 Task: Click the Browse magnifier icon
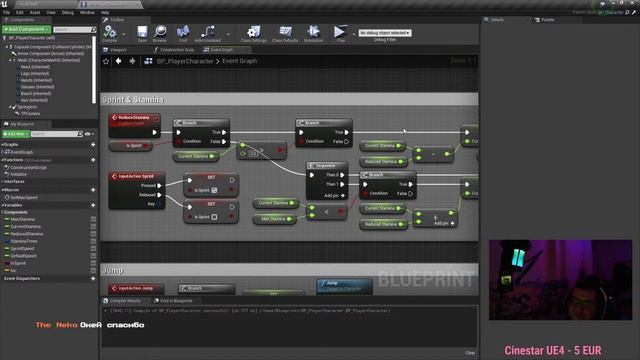click(160, 31)
